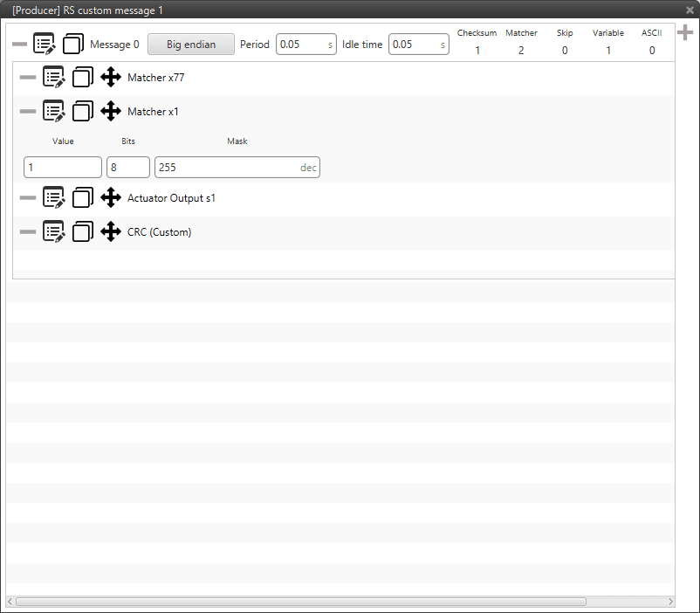Click the ASCII count value
This screenshot has height=613, width=700.
click(652, 51)
